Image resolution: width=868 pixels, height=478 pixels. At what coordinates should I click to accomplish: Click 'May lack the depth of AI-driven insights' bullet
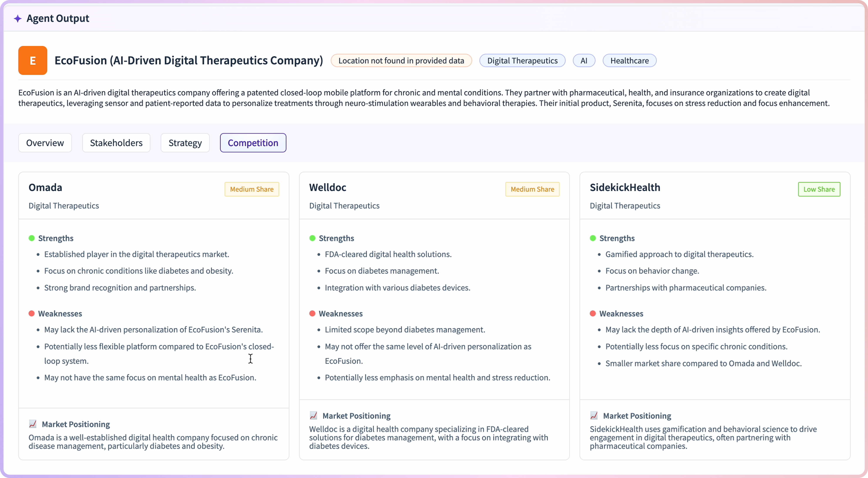(x=713, y=330)
